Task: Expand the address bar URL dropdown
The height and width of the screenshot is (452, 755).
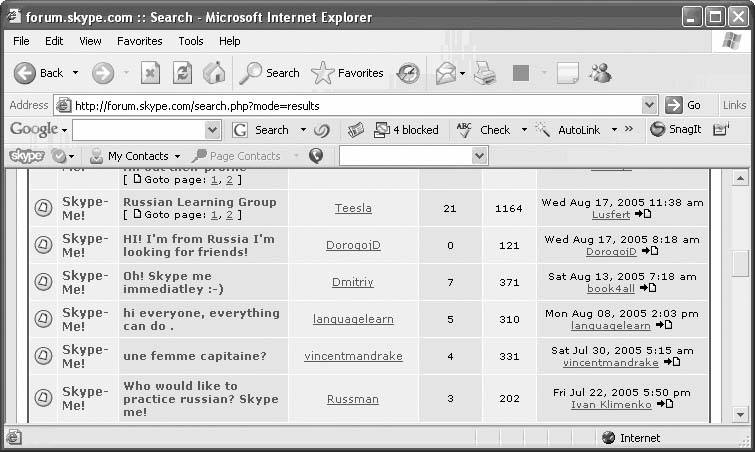Action: pyautogui.click(x=649, y=105)
